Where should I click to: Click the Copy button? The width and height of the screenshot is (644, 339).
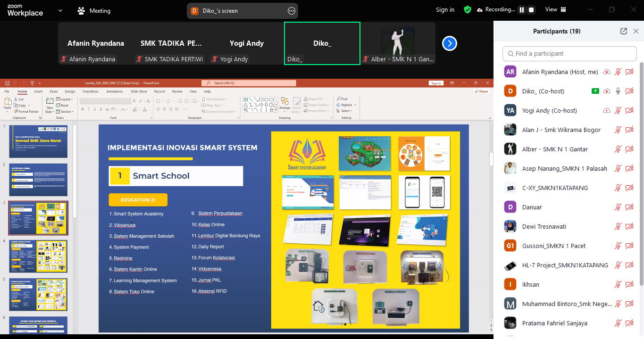pos(20,106)
